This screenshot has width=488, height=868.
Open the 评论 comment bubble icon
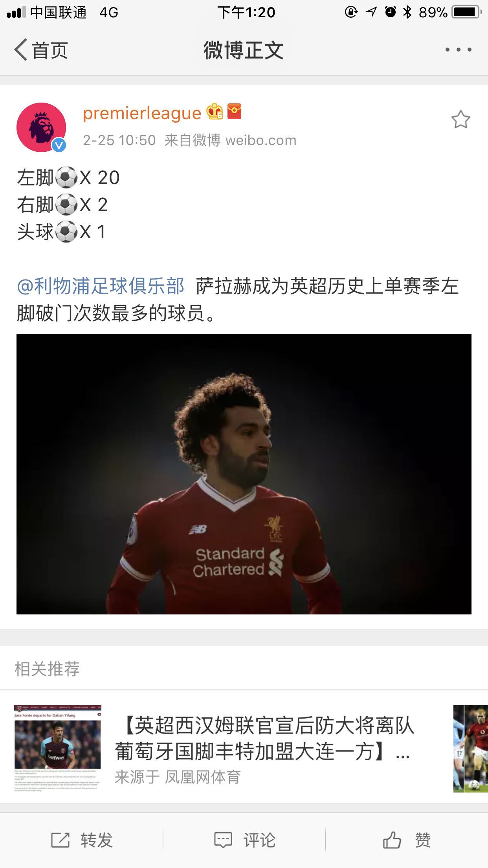[x=223, y=840]
